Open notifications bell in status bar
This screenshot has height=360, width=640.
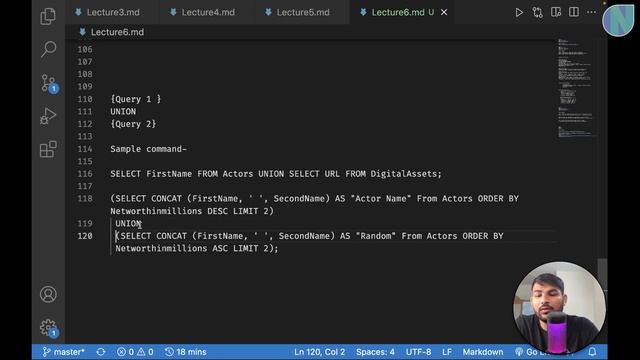(x=592, y=352)
